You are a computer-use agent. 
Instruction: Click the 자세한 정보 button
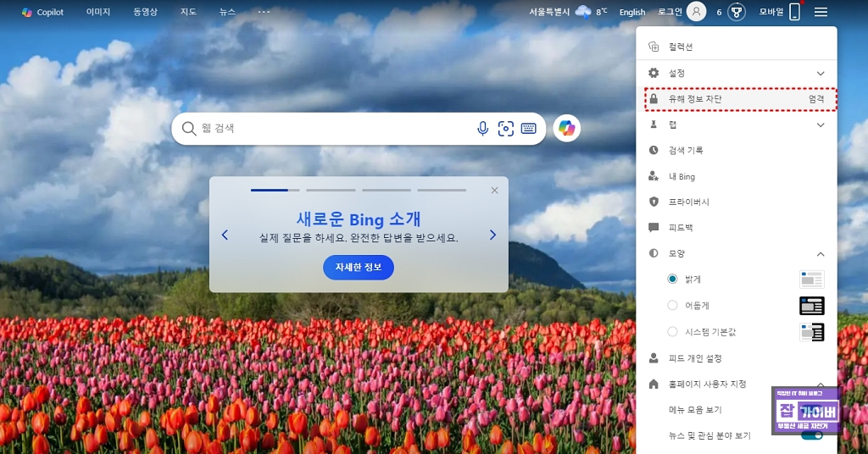pos(359,267)
